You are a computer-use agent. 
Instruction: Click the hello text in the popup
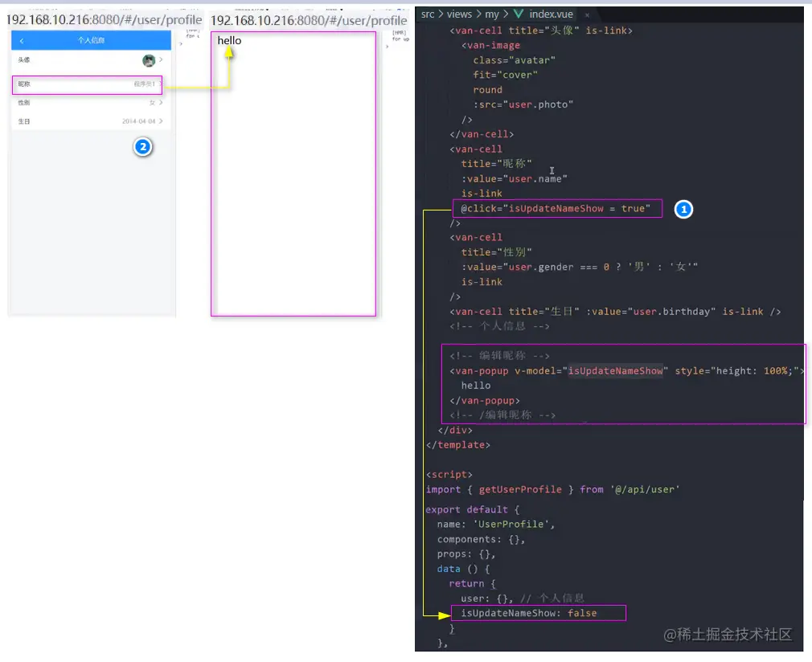point(229,40)
